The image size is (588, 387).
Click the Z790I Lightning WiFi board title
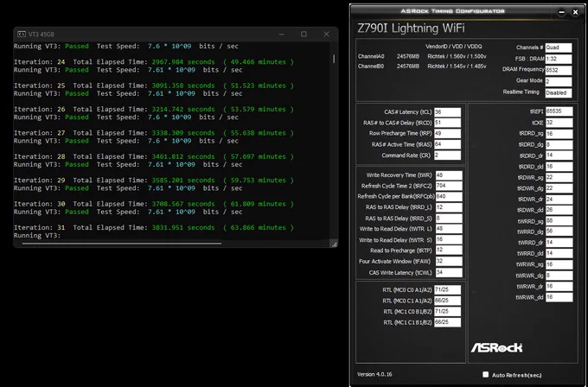(x=411, y=29)
